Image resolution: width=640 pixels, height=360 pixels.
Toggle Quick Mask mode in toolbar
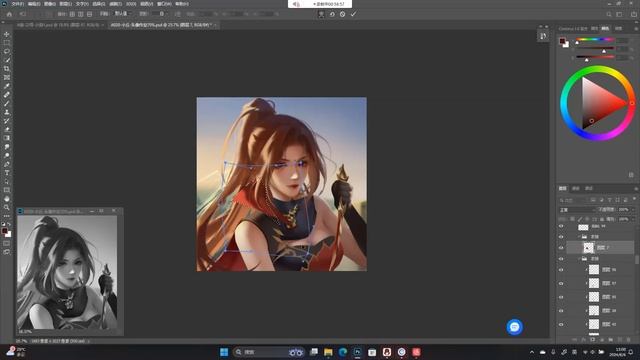(7, 244)
